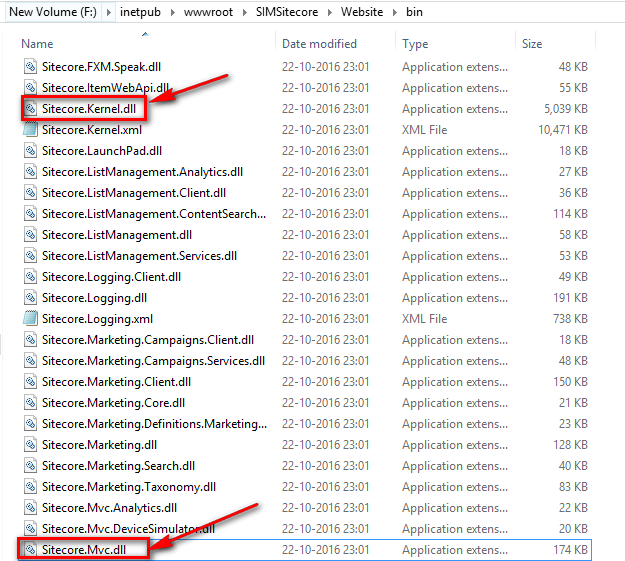Click the Sitecore.ListManagement.Client.dll file icon
The width and height of the screenshot is (625, 561).
(30, 193)
